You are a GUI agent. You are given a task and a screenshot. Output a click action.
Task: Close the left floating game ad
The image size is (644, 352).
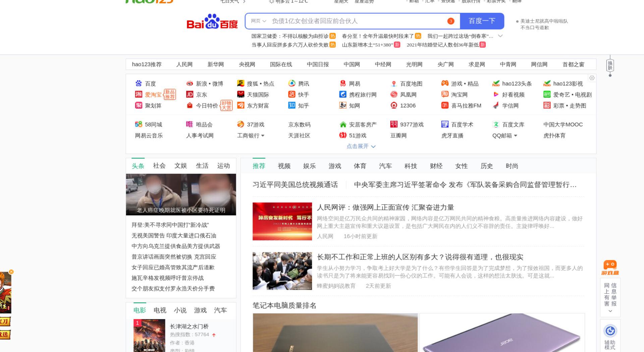click(x=11, y=272)
